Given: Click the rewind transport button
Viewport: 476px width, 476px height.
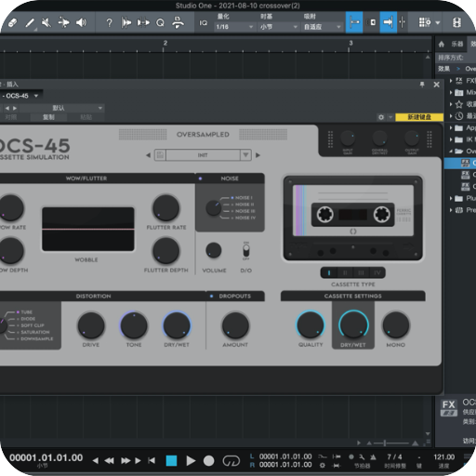Looking at the screenshot, I should (109, 461).
